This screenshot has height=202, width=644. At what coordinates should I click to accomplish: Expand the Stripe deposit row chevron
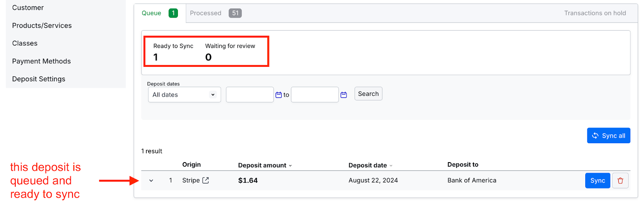point(151,181)
